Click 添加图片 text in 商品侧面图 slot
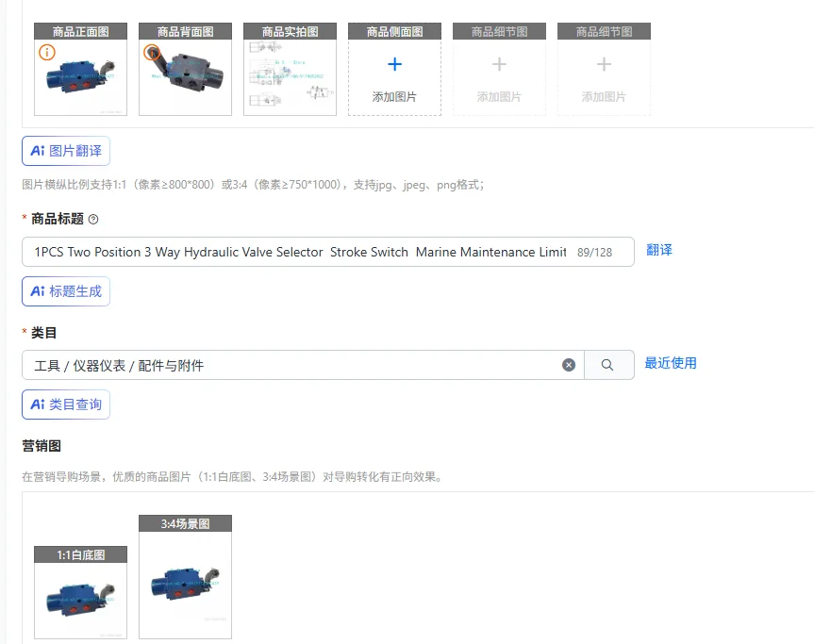Image resolution: width=814 pixels, height=644 pixels. [394, 97]
